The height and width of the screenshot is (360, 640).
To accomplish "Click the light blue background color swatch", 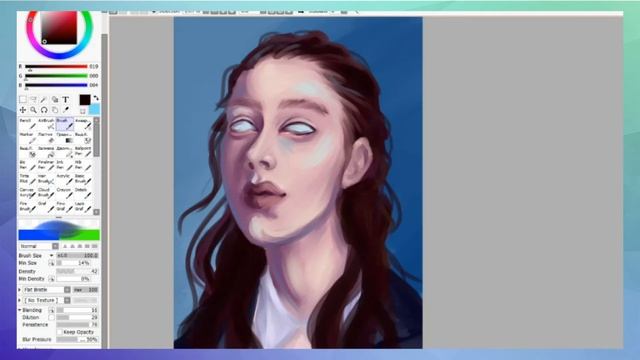I will point(95,109).
